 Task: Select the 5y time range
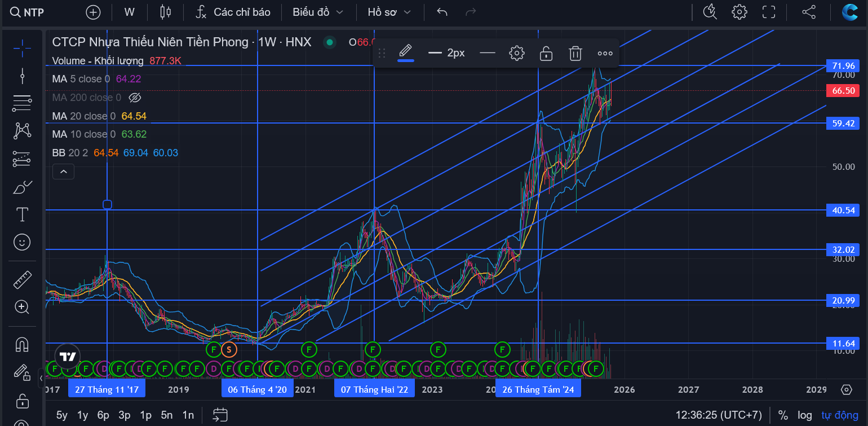click(x=61, y=415)
